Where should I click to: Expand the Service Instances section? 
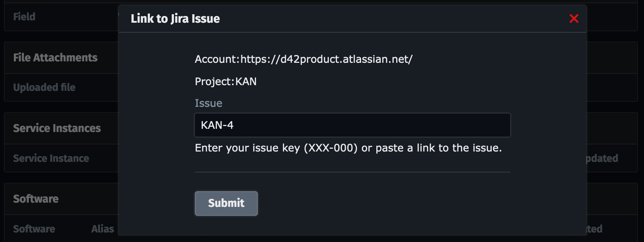[57, 128]
